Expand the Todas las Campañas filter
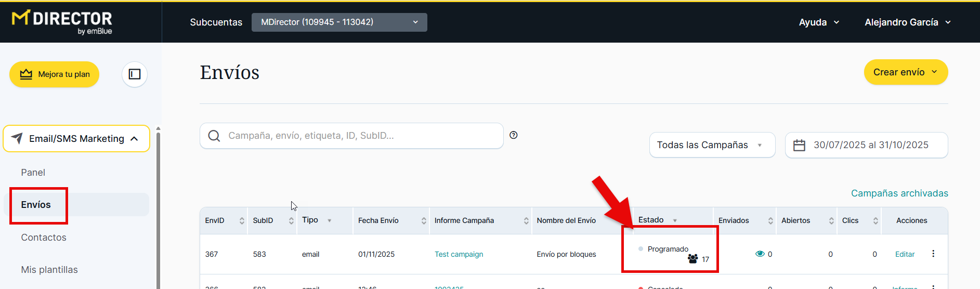 click(x=712, y=145)
